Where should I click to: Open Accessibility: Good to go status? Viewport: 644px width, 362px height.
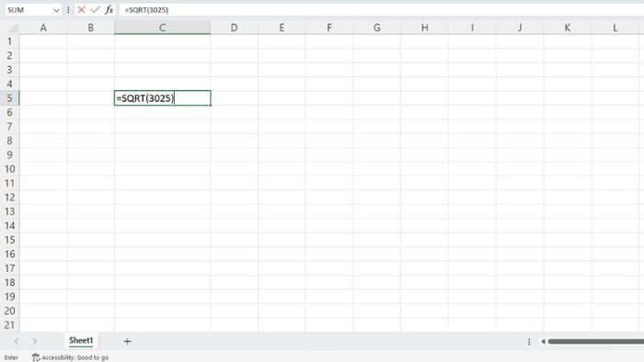(70, 357)
